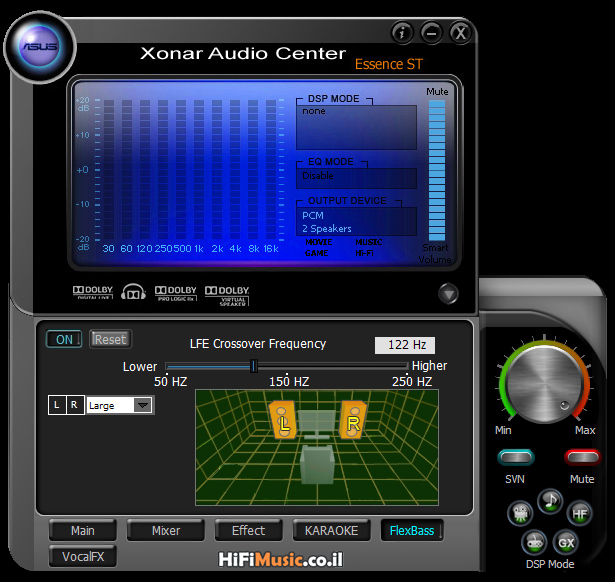Screen dimensions: 615x582
Task: Click the Essence ST model label
Action: coord(389,64)
